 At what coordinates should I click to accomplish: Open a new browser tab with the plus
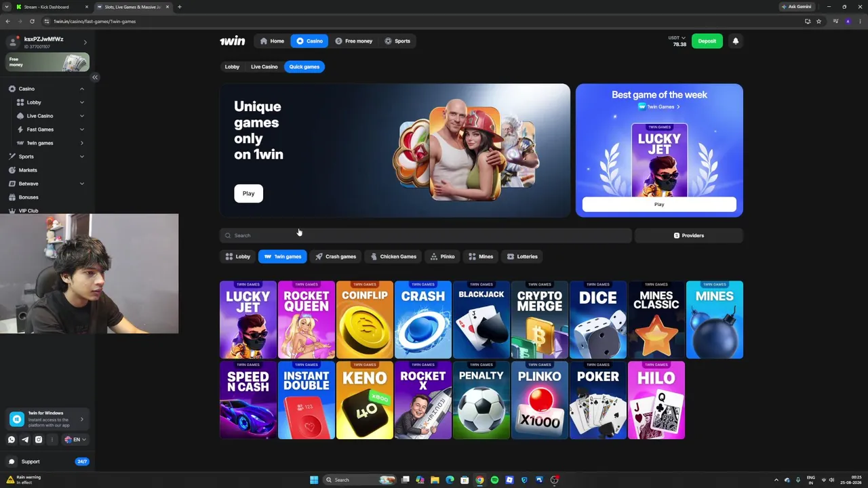[x=179, y=7]
